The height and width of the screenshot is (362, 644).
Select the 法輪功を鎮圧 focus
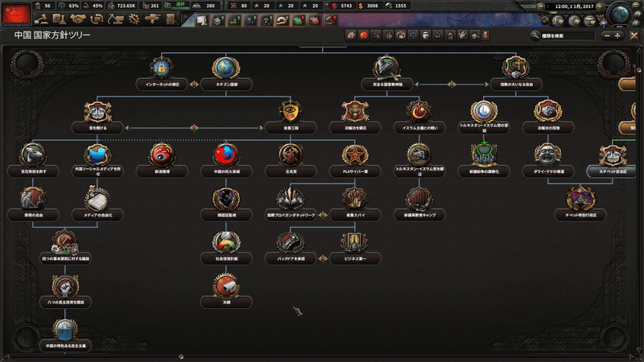click(355, 117)
